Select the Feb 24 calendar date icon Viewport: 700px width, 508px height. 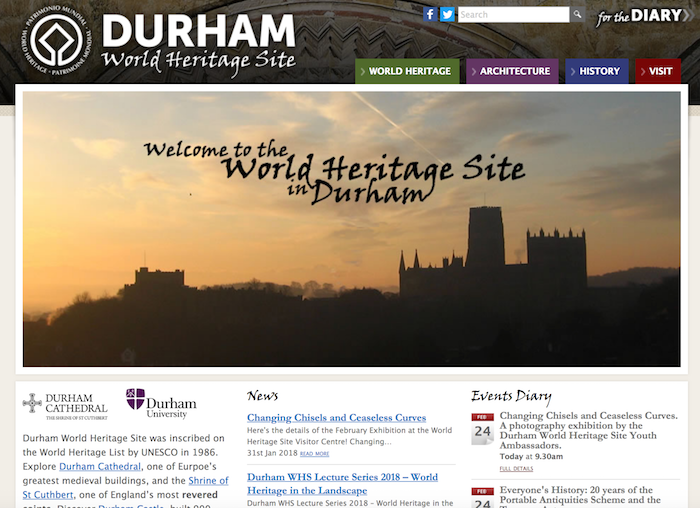pyautogui.click(x=483, y=429)
